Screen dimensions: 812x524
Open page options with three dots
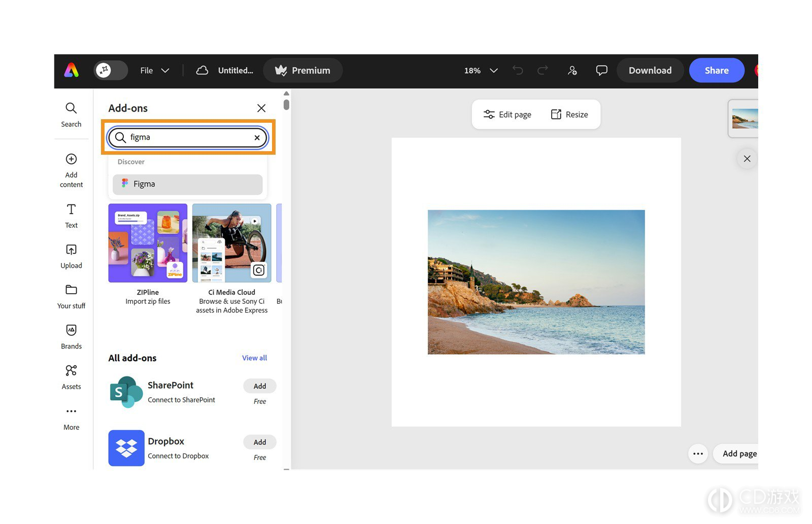click(698, 454)
